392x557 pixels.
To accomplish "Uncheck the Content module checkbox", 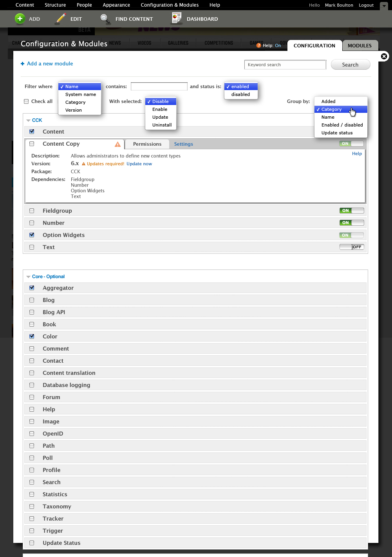I will click(x=32, y=132).
